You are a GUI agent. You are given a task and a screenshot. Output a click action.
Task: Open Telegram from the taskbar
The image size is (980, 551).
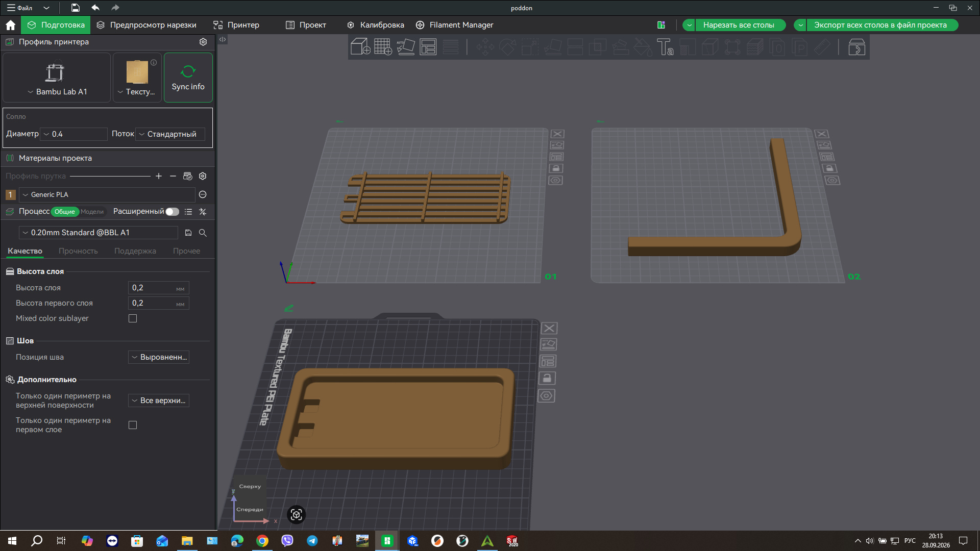[x=312, y=541]
